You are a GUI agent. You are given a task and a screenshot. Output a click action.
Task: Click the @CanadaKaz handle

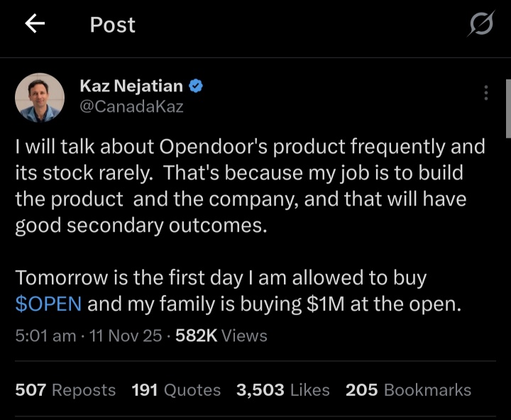tap(133, 107)
